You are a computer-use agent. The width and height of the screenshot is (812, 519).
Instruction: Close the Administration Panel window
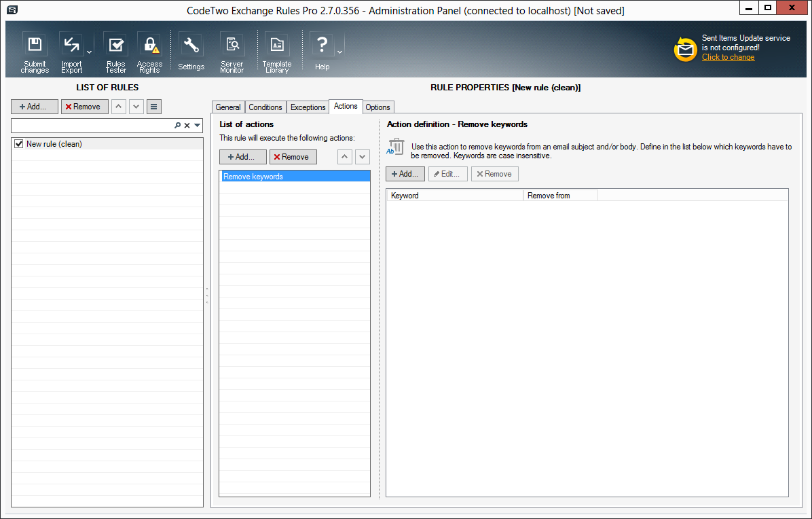[792, 7]
